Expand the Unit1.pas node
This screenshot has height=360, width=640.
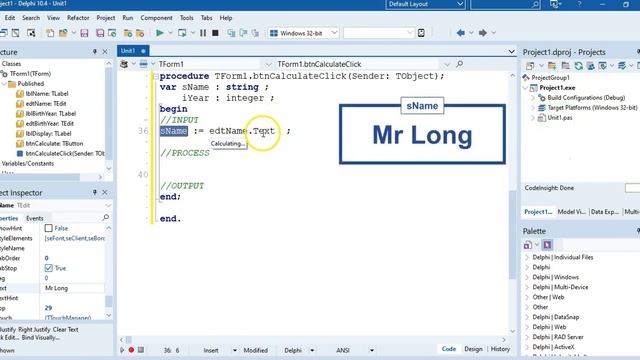coord(533,118)
